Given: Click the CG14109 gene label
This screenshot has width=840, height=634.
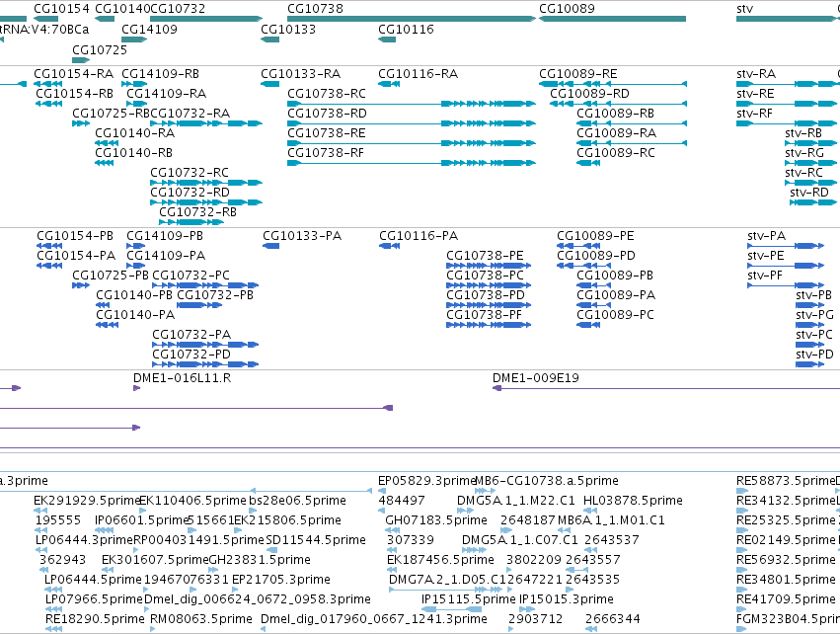Looking at the screenshot, I should 149,29.
